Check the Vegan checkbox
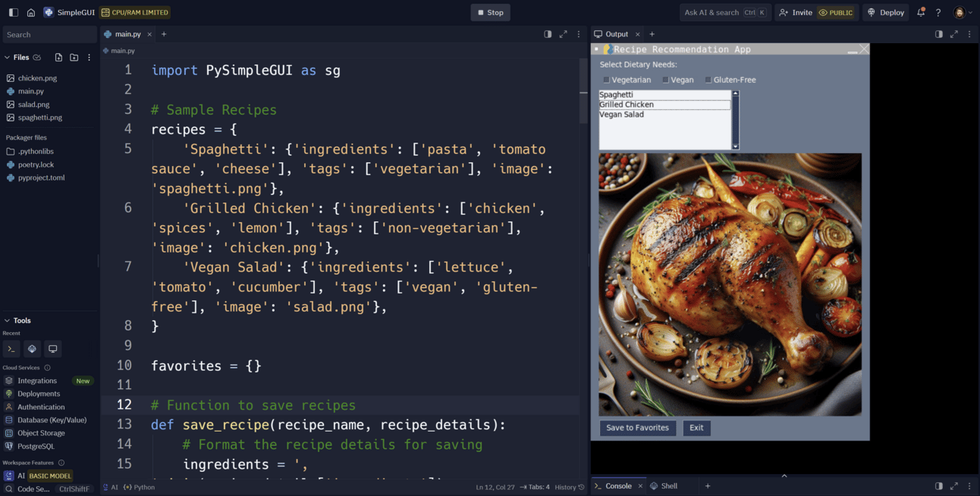The image size is (980, 496). 665,80
